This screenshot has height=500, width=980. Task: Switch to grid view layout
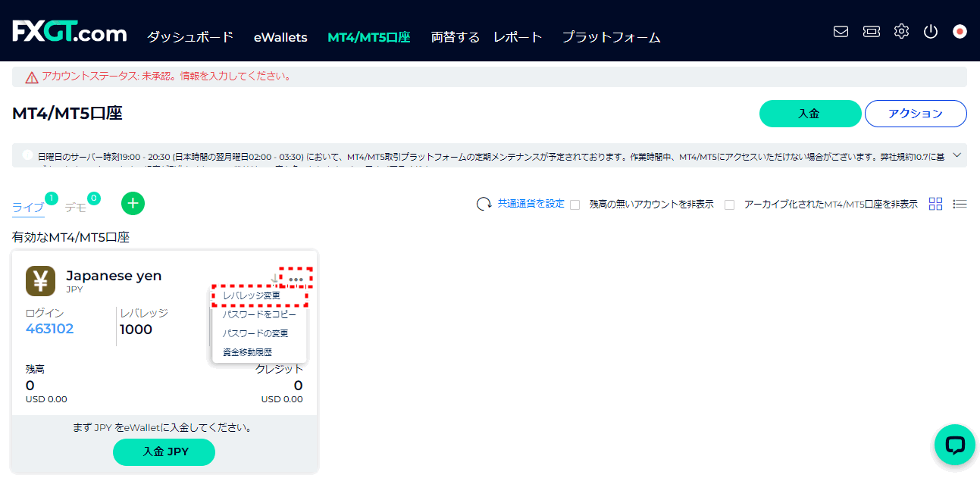coord(935,204)
